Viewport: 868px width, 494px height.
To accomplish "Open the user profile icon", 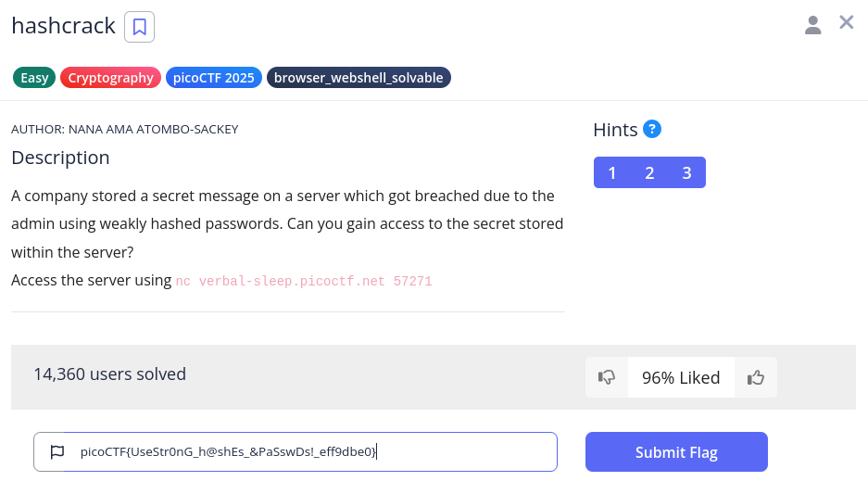I will (812, 25).
